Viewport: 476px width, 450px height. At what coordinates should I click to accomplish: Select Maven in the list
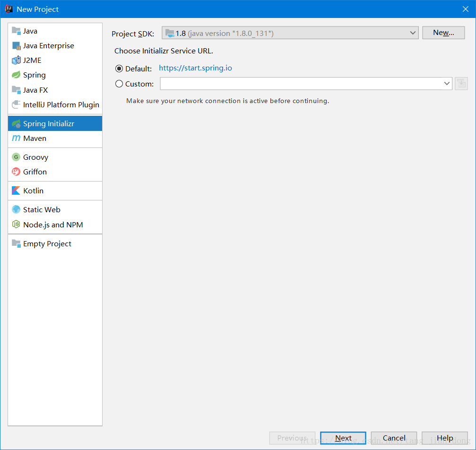(55, 138)
